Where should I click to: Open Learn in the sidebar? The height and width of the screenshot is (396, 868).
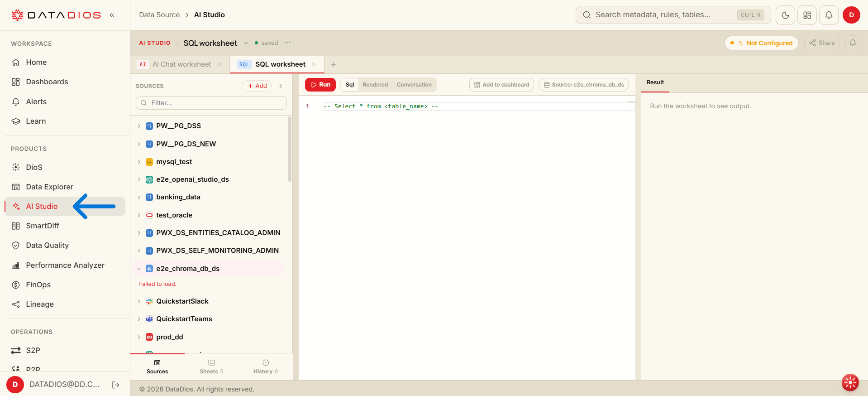tap(65, 121)
